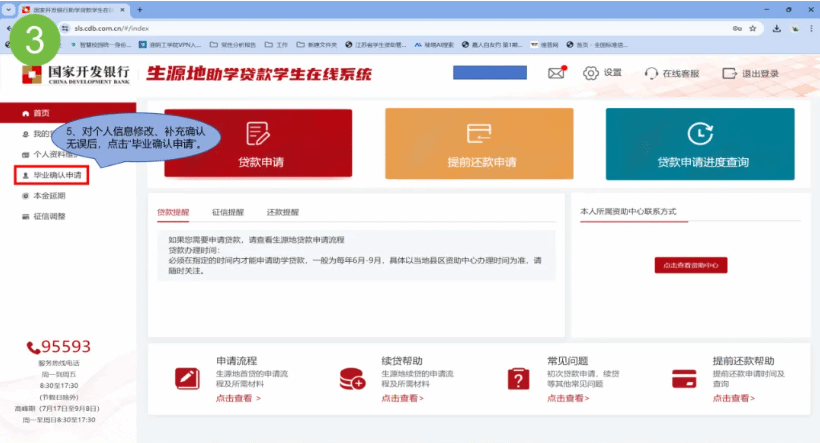
Task: Open 淮阴工学院VPN bookmark
Action: 170,45
